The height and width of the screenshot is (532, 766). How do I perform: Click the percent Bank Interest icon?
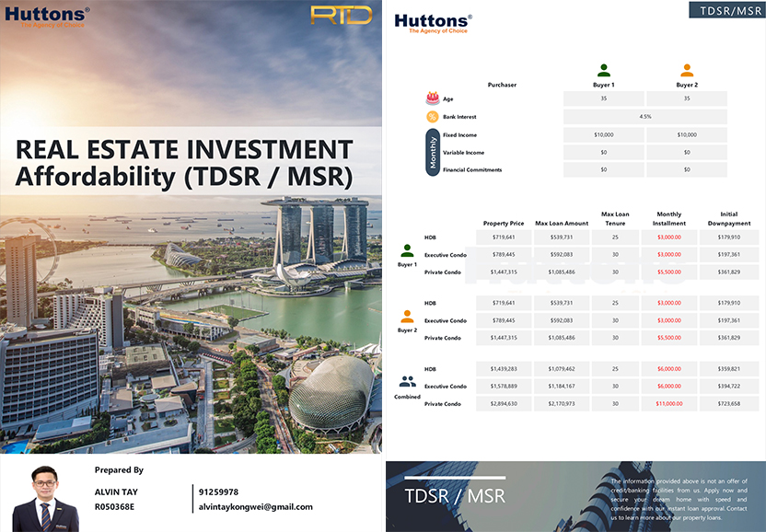click(x=433, y=117)
